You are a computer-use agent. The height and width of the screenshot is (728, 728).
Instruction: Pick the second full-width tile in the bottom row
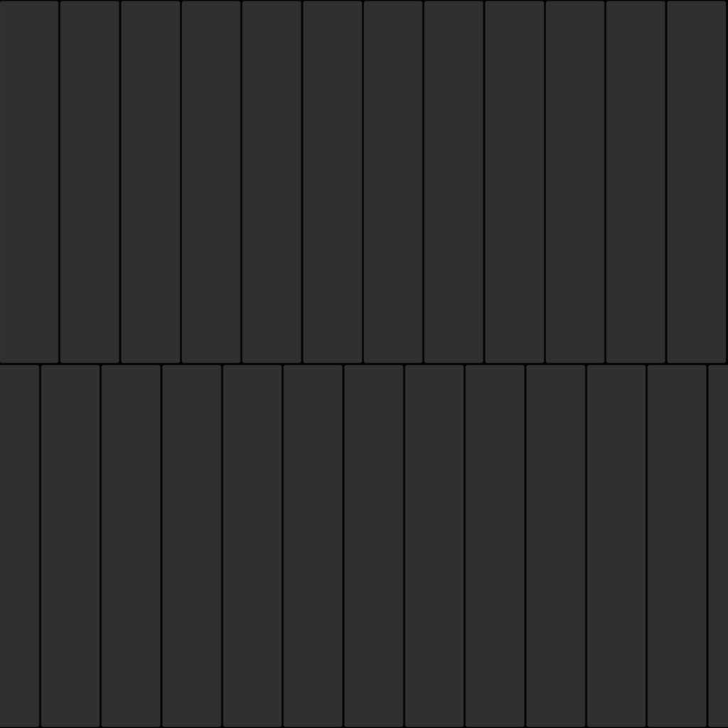pyautogui.click(x=131, y=546)
